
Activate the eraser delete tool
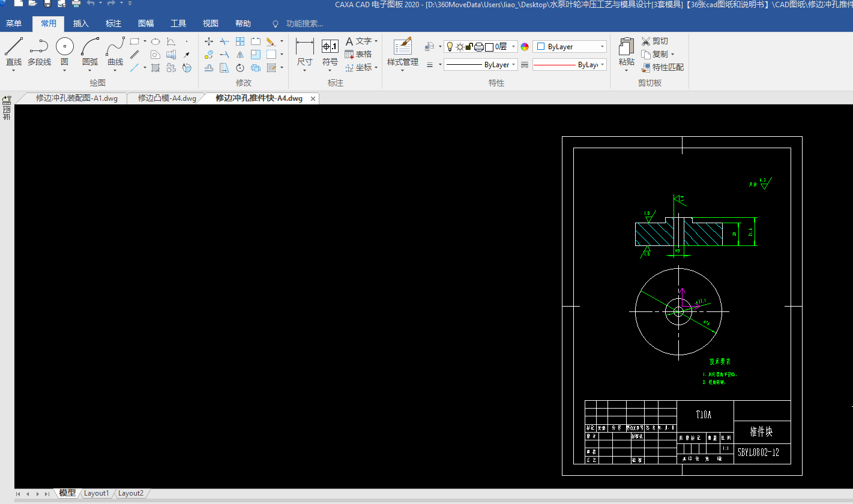click(271, 41)
